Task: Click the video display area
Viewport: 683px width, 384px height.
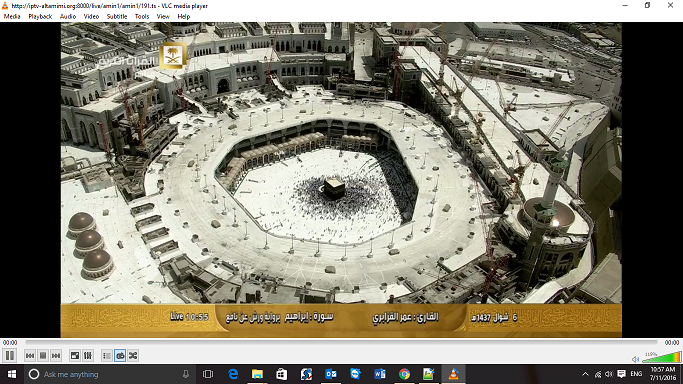Action: coord(341,180)
